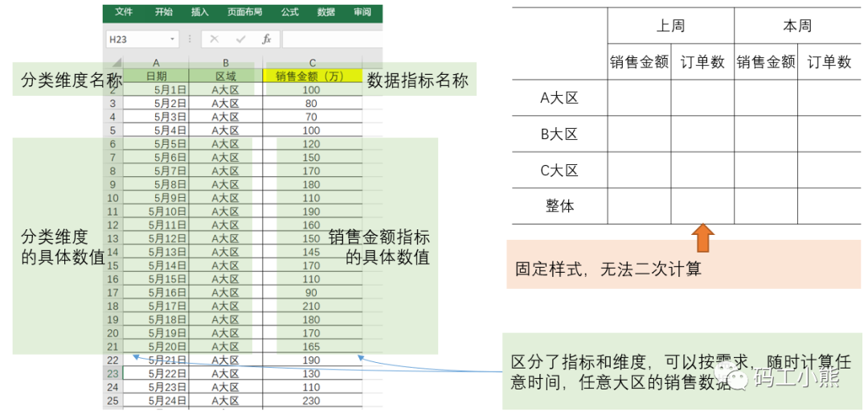
Task: Click the cancel X formula bar icon
Action: [215, 39]
